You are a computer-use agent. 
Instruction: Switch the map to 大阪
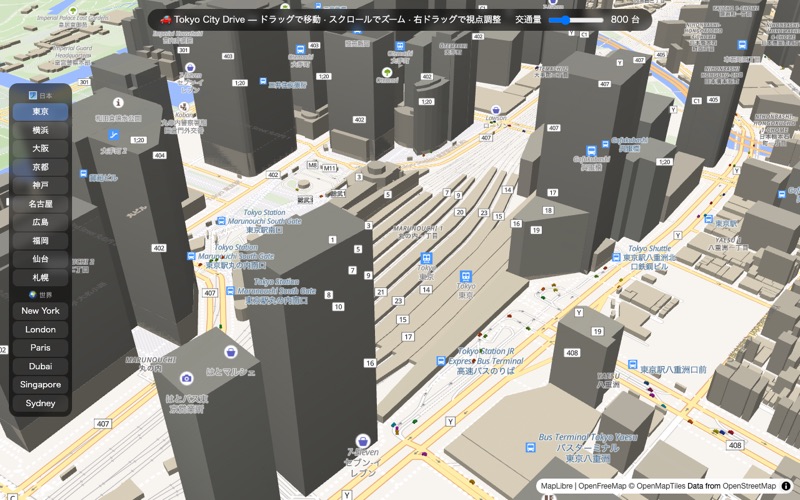[40, 148]
